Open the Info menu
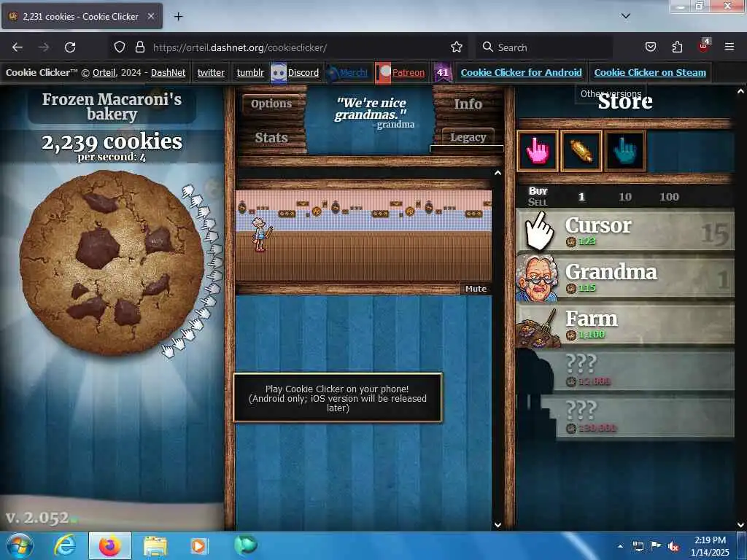Image resolution: width=747 pixels, height=560 pixels. tap(468, 104)
